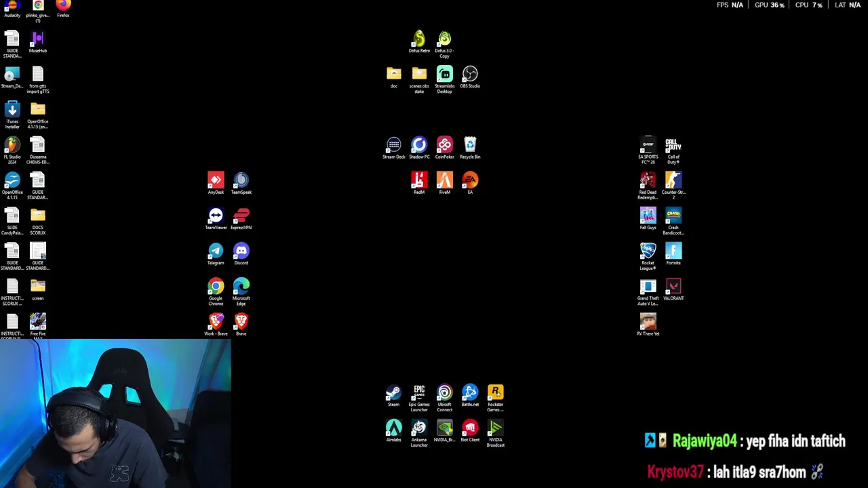Open Battle.net

click(470, 396)
